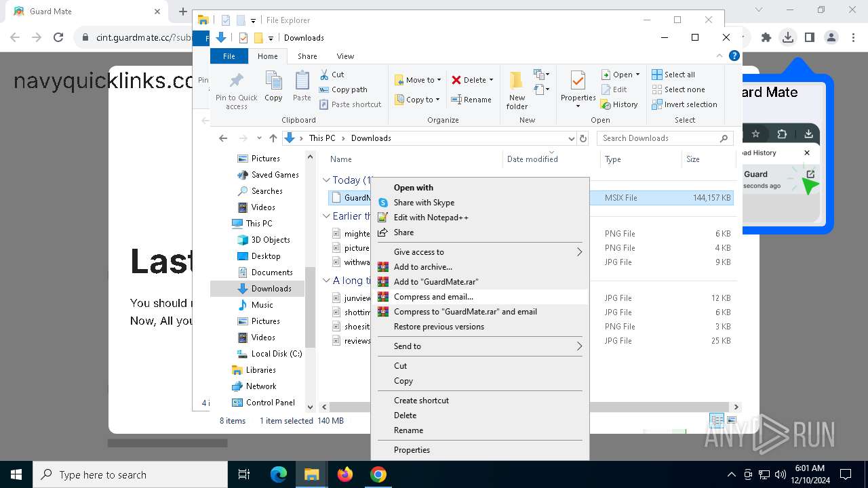Click Select all in ribbon
868x488 pixels.
coord(673,75)
